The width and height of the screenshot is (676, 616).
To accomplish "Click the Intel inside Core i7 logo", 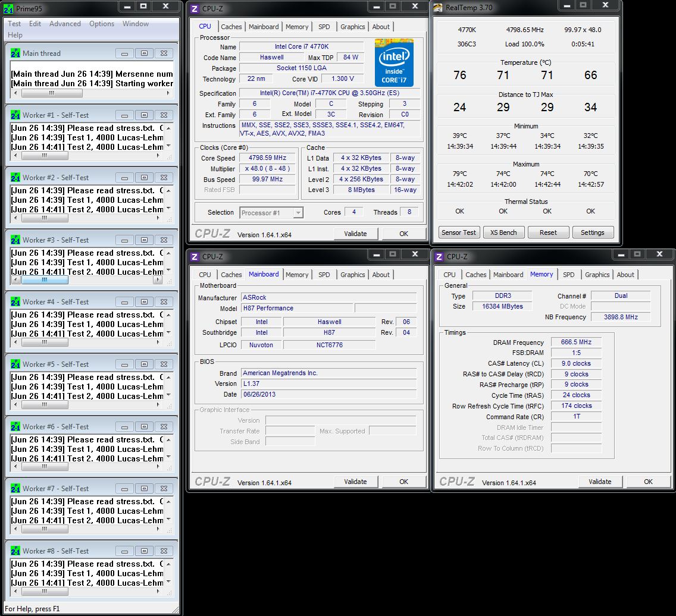I will [394, 62].
